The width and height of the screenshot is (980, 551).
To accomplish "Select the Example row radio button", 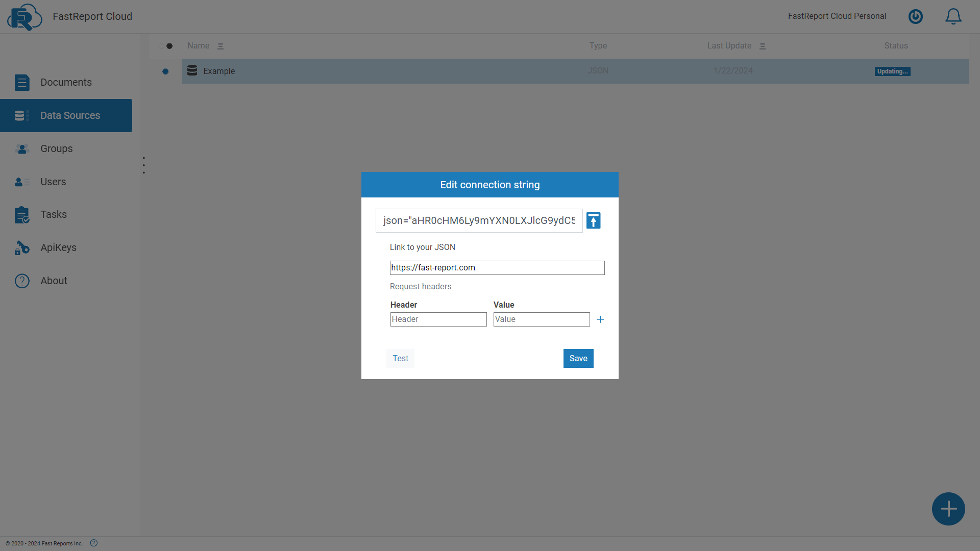I will (165, 71).
